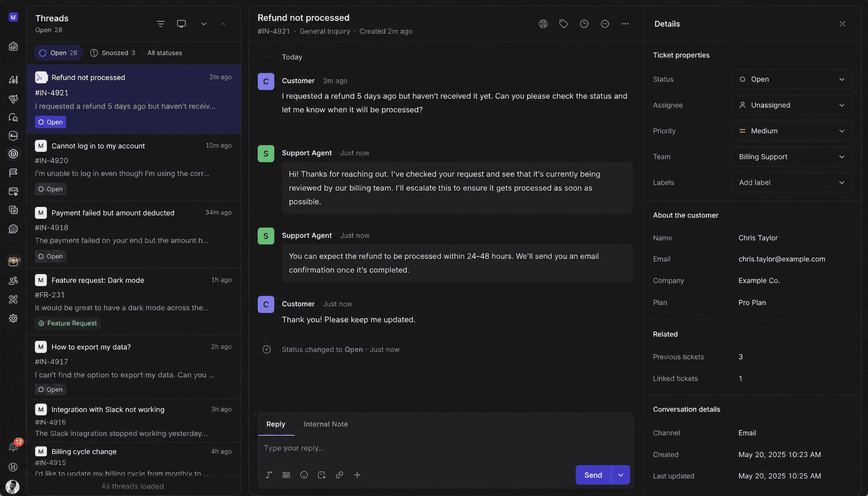
Task: Click the customer name Chris Taylor
Action: click(x=758, y=238)
